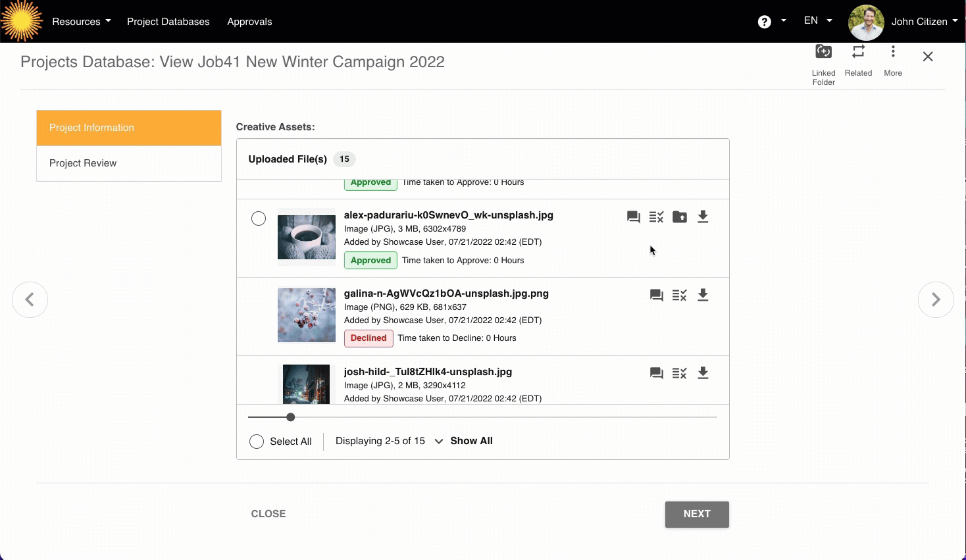Open approval checklist for galina-n image
Screen dimensions: 966x560
680,295
